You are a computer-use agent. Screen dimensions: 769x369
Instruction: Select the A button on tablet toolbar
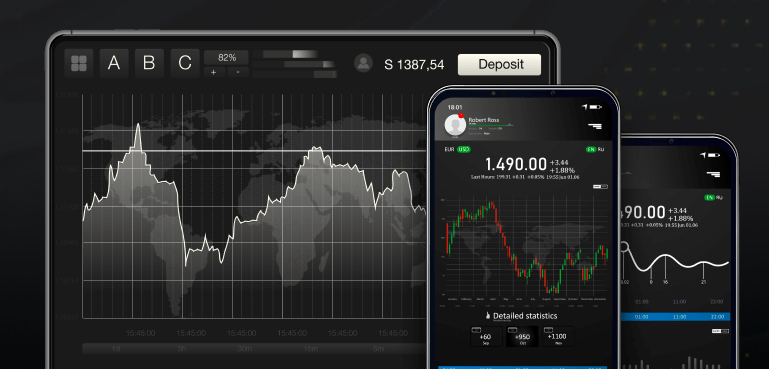tap(114, 63)
